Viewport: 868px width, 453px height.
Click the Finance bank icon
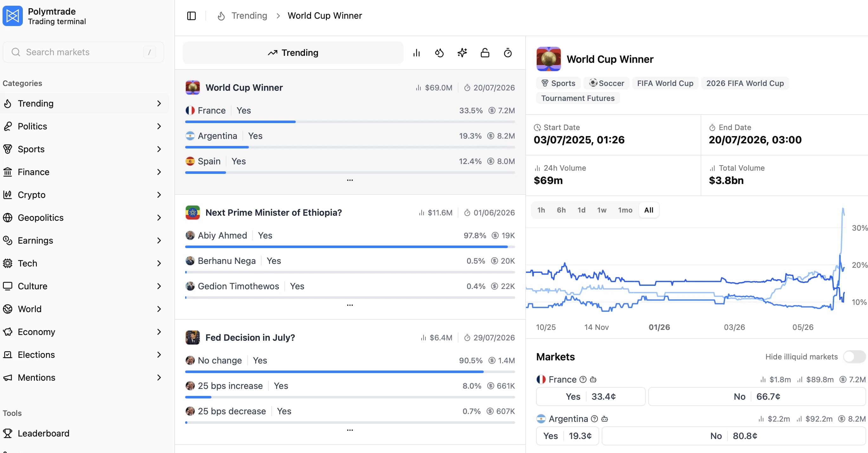(x=8, y=172)
